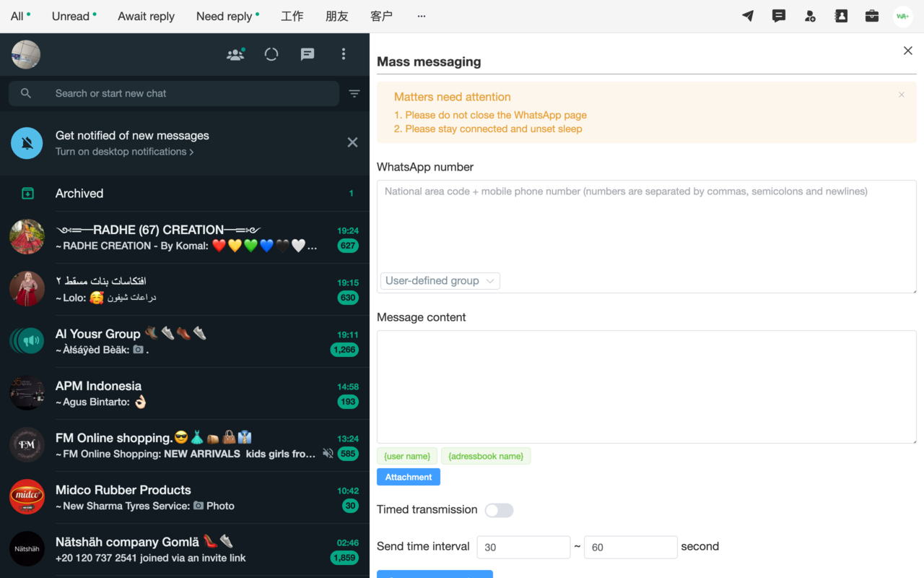Click the Attachment button

pos(409,477)
